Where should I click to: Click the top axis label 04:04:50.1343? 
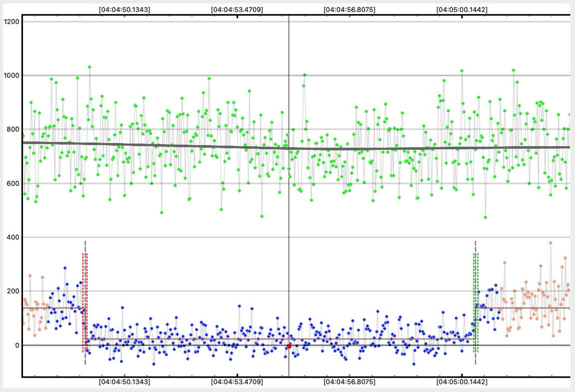(x=124, y=9)
